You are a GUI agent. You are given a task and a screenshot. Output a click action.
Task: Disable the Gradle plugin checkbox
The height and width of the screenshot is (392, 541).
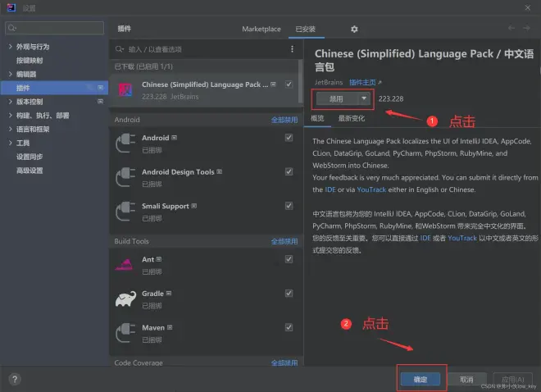point(289,294)
